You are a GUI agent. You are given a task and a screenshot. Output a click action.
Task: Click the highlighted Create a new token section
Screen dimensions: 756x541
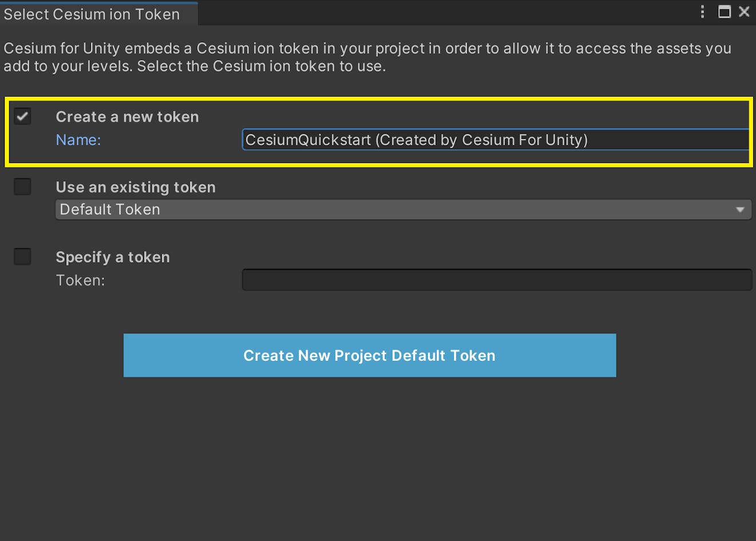click(x=377, y=130)
